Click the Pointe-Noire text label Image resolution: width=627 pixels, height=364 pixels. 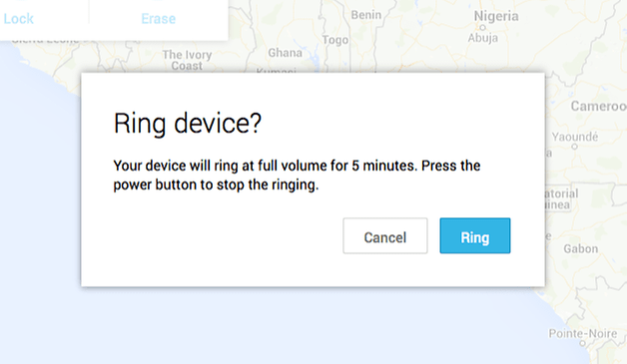coord(583,333)
